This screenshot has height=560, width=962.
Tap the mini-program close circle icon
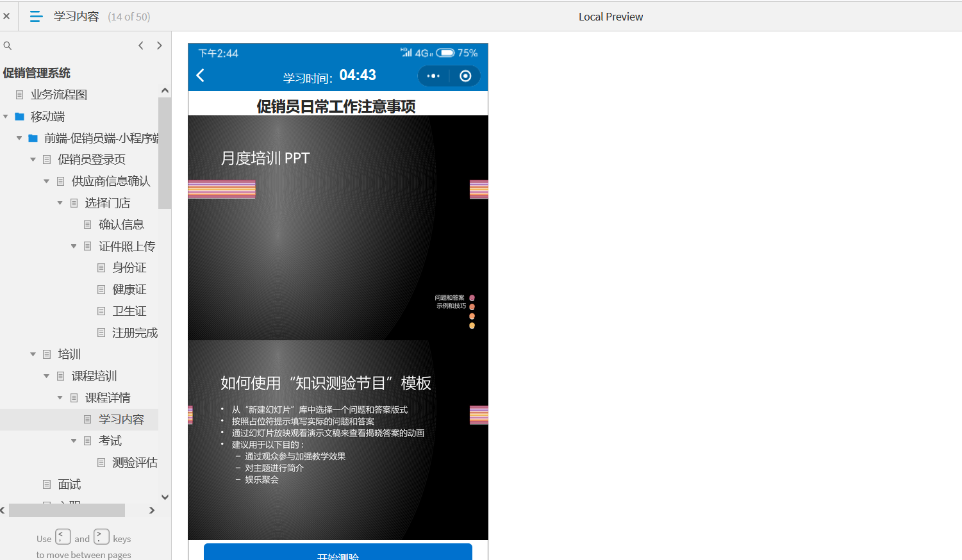point(465,76)
